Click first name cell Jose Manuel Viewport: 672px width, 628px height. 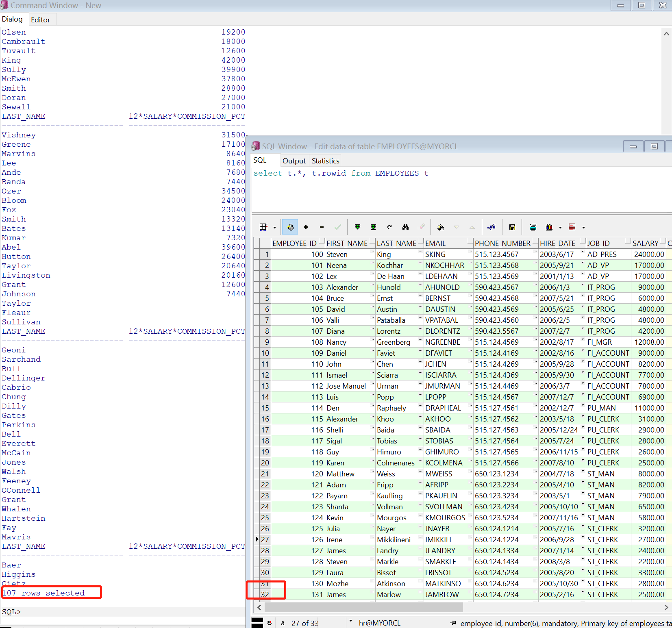tap(350, 386)
